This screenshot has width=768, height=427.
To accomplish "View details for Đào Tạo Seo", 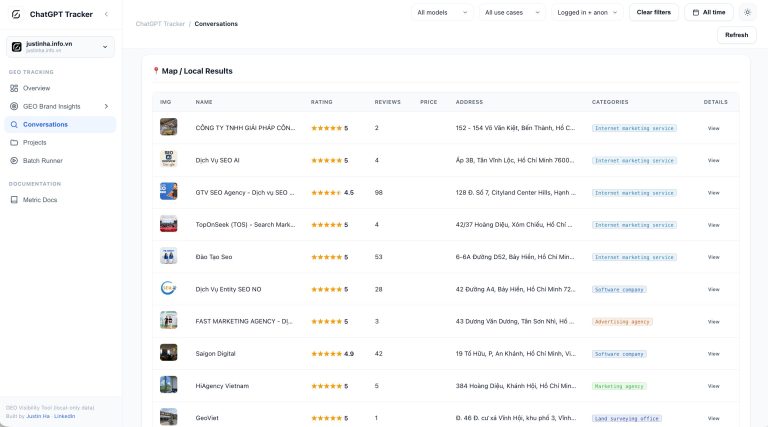I will pos(714,257).
